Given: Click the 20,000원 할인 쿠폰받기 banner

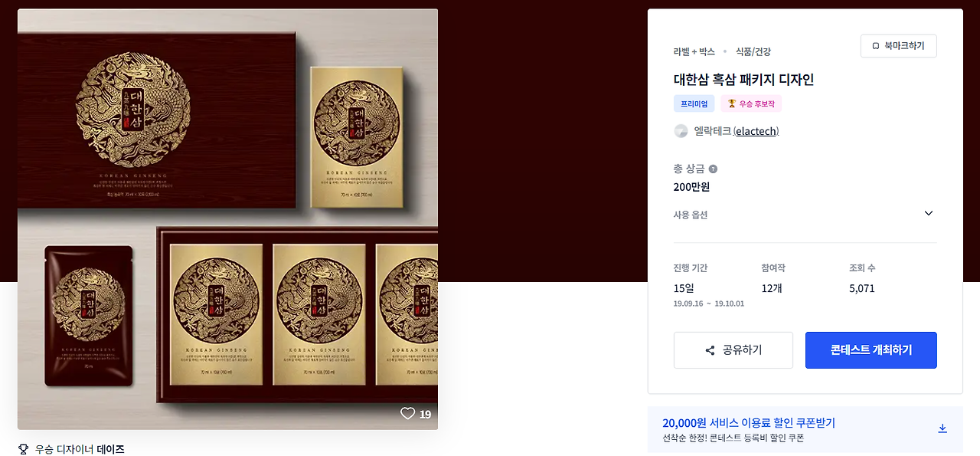Looking at the screenshot, I should [805, 430].
